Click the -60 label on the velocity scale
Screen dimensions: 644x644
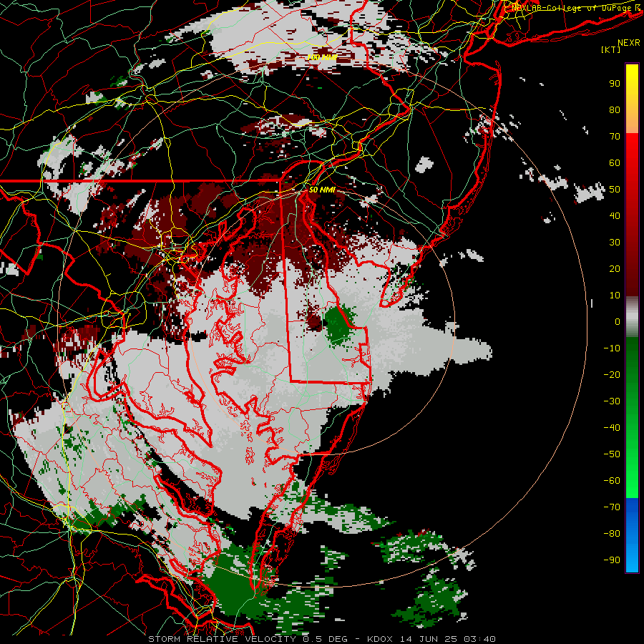point(612,481)
